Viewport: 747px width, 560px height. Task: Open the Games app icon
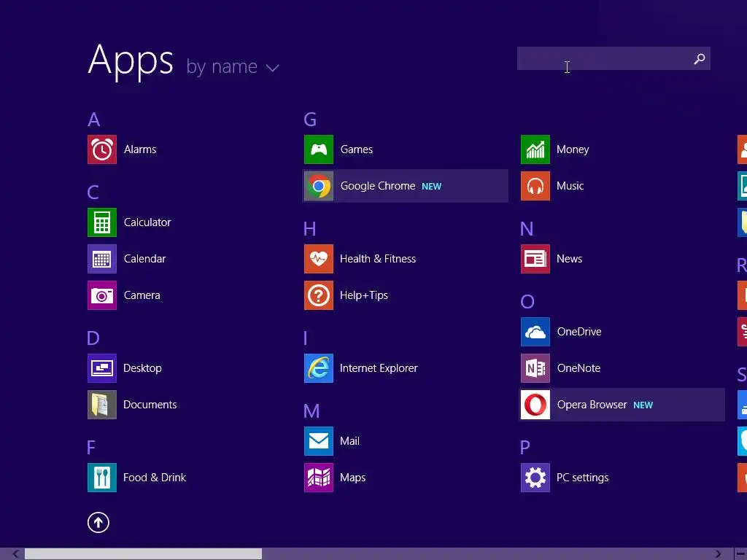coord(319,149)
